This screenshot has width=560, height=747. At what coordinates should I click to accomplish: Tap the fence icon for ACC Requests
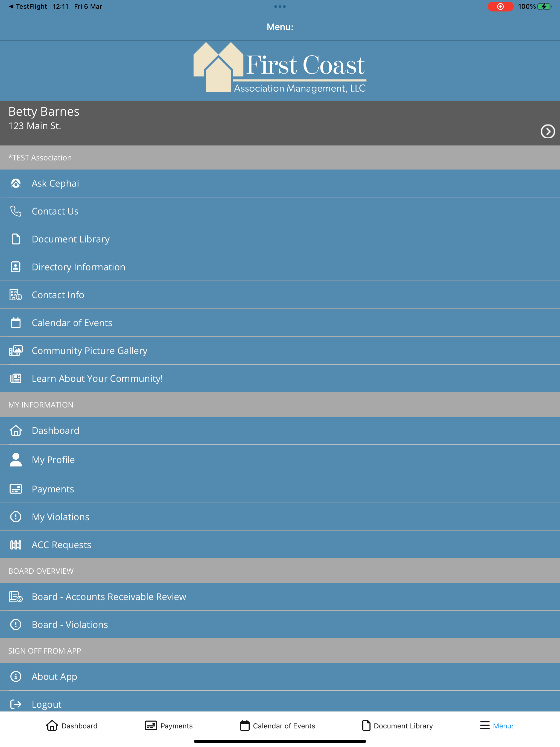click(x=16, y=545)
